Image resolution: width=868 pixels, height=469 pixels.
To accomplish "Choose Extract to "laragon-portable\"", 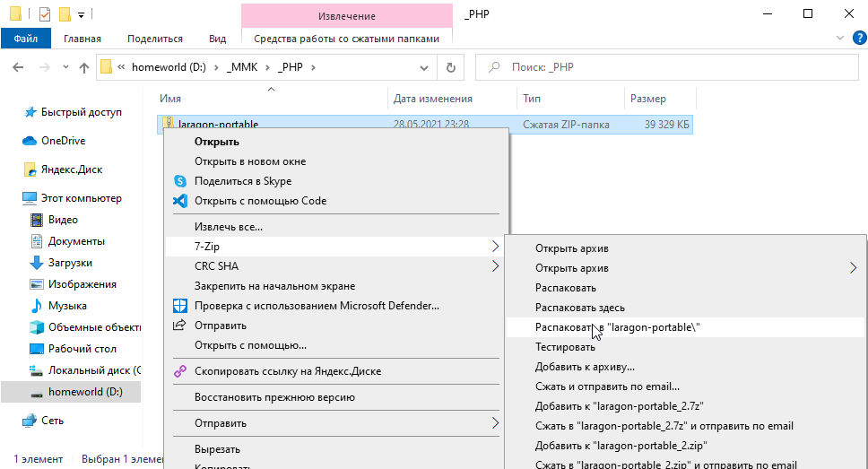I will [x=617, y=327].
